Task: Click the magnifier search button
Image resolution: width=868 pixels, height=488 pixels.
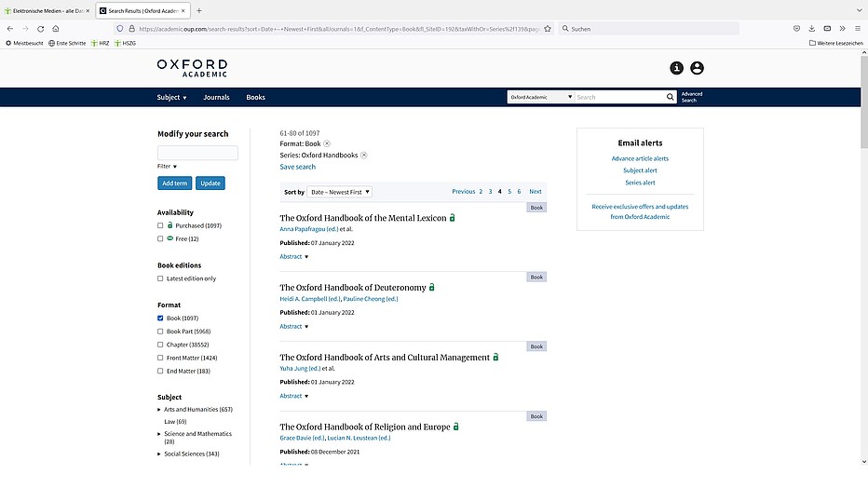Action: click(x=670, y=98)
